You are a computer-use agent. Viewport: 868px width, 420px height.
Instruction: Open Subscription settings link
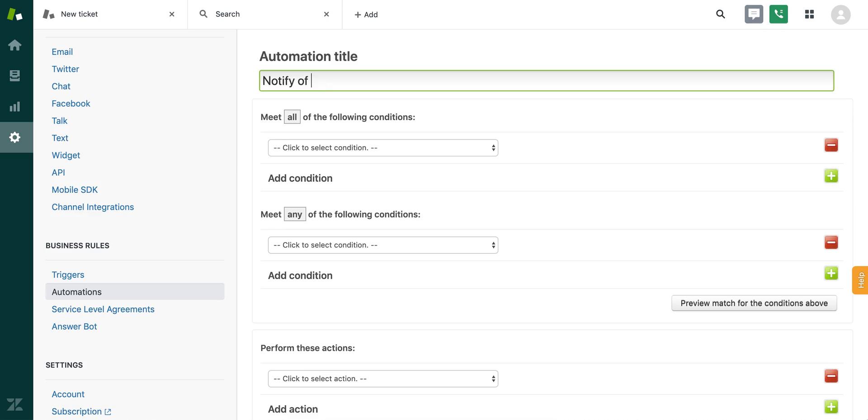click(x=76, y=411)
